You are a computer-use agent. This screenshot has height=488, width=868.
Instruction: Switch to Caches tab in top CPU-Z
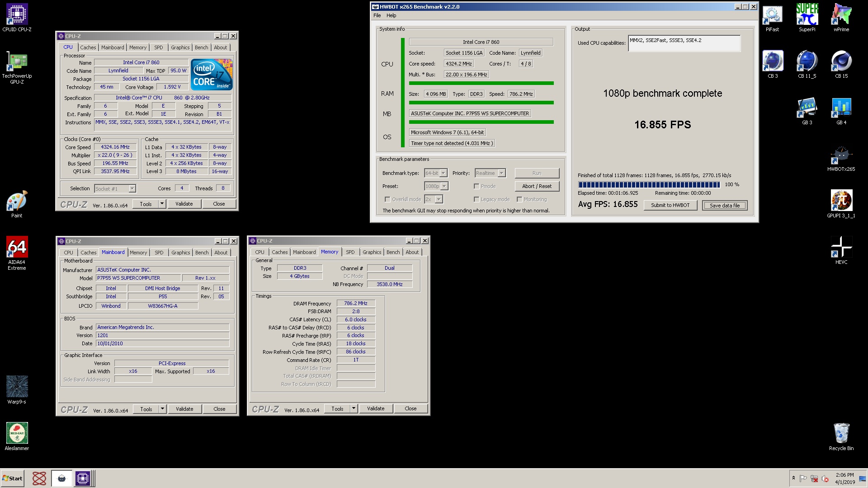click(88, 47)
